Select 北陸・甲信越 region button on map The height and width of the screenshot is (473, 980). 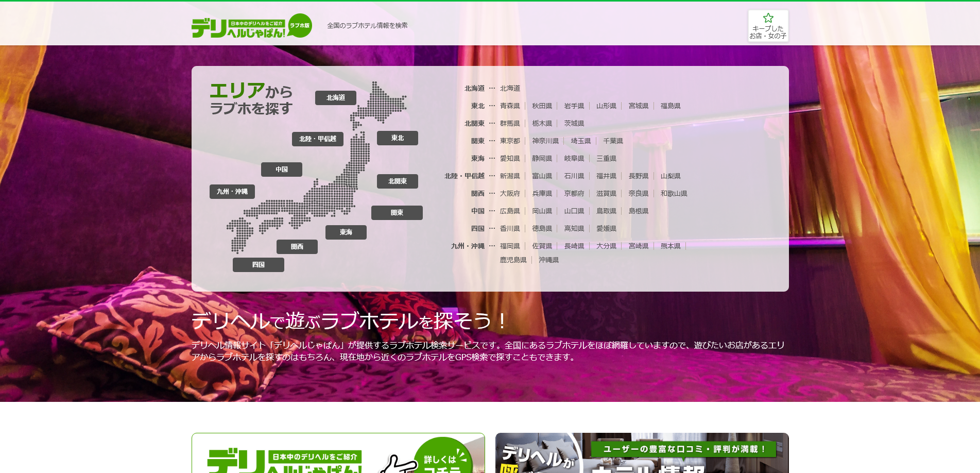point(318,139)
